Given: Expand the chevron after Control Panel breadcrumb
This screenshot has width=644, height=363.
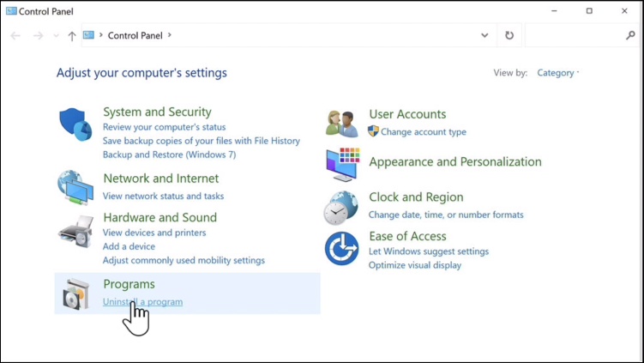Looking at the screenshot, I should (x=169, y=35).
